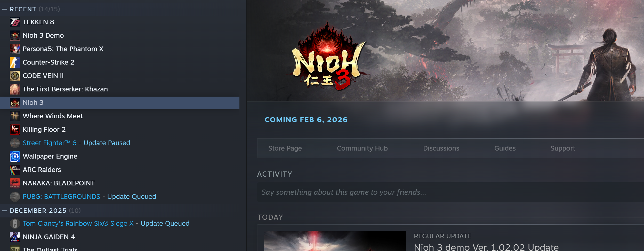Open the Nioh 3 demo update headline
644x251 pixels.
click(x=486, y=247)
